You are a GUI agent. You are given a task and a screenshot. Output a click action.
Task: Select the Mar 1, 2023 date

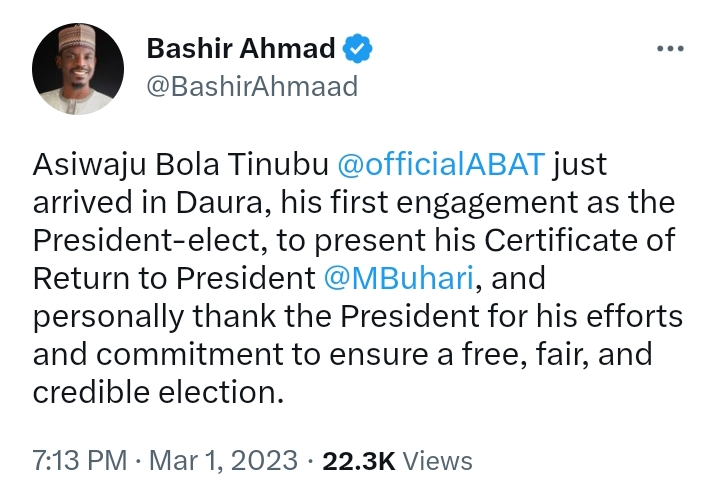pos(222,460)
